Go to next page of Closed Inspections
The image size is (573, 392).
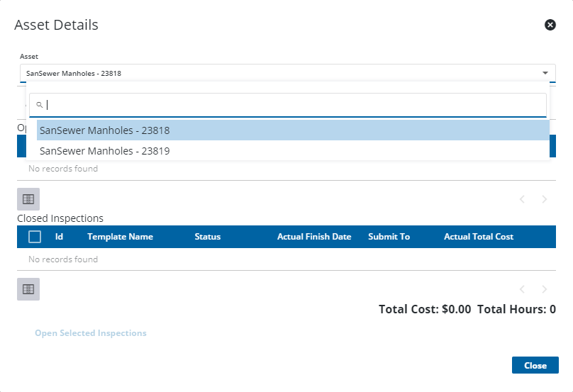pos(545,289)
